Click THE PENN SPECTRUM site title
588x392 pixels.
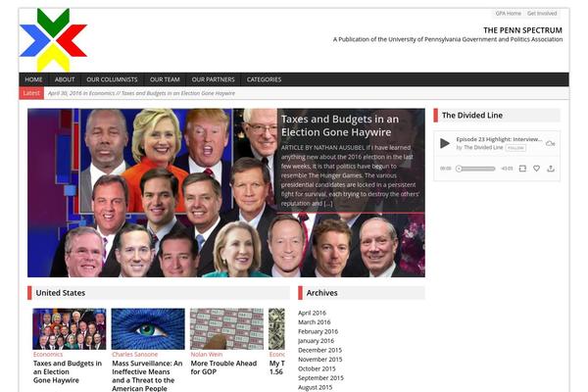pyautogui.click(x=522, y=30)
